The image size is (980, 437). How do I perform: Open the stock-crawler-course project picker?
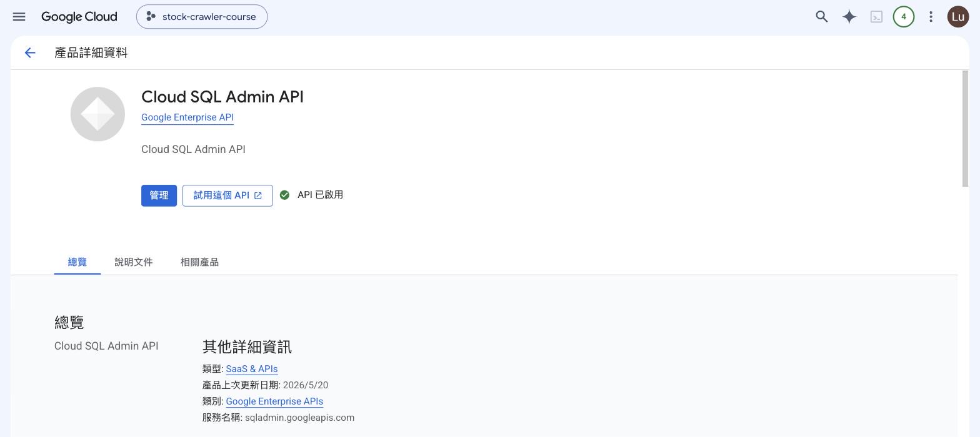[x=202, y=17]
